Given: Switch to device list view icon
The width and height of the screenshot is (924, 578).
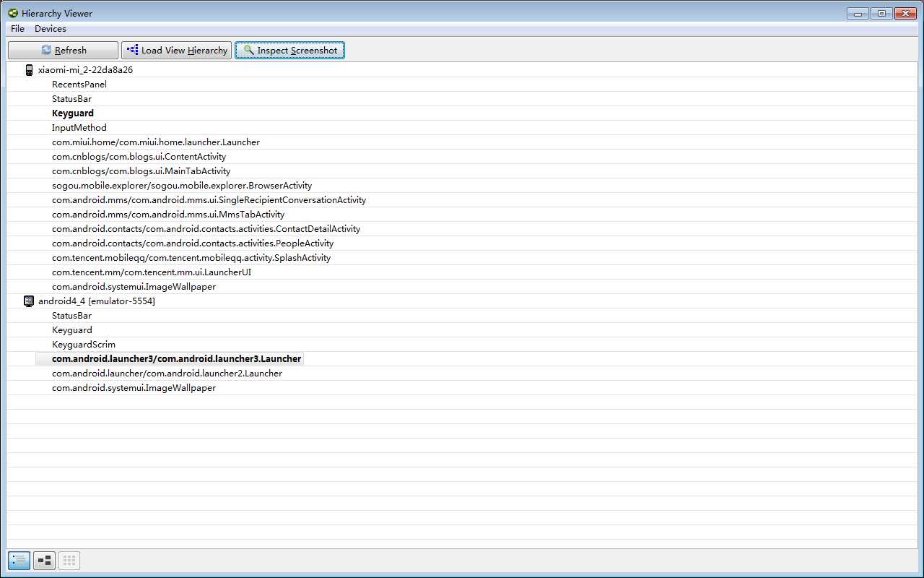Looking at the screenshot, I should [19, 560].
